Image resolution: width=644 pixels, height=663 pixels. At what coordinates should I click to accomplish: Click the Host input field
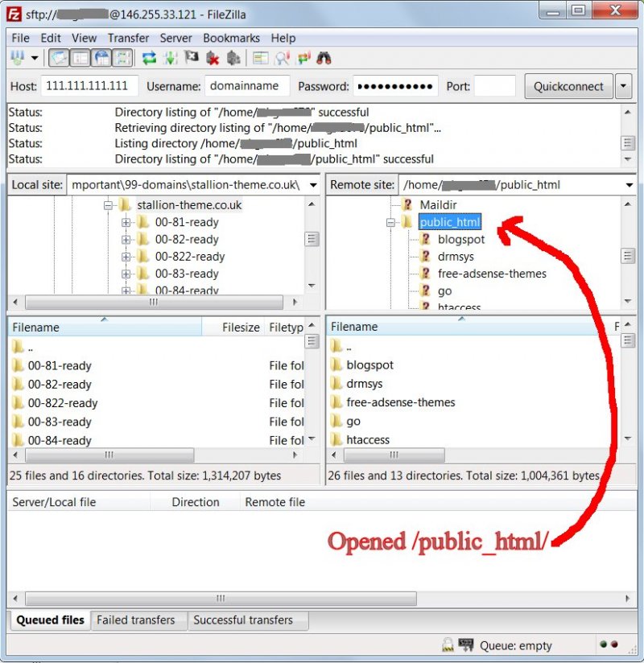click(89, 86)
